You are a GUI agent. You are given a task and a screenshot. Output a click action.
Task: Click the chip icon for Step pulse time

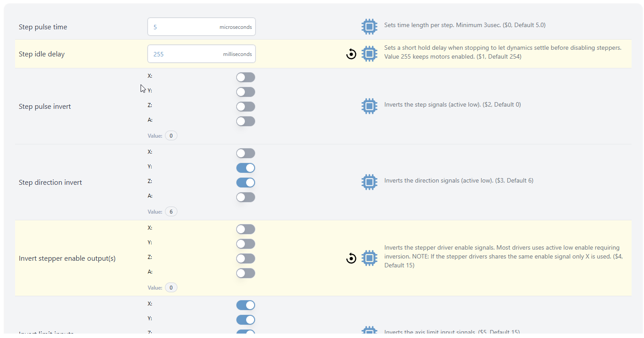point(369,27)
